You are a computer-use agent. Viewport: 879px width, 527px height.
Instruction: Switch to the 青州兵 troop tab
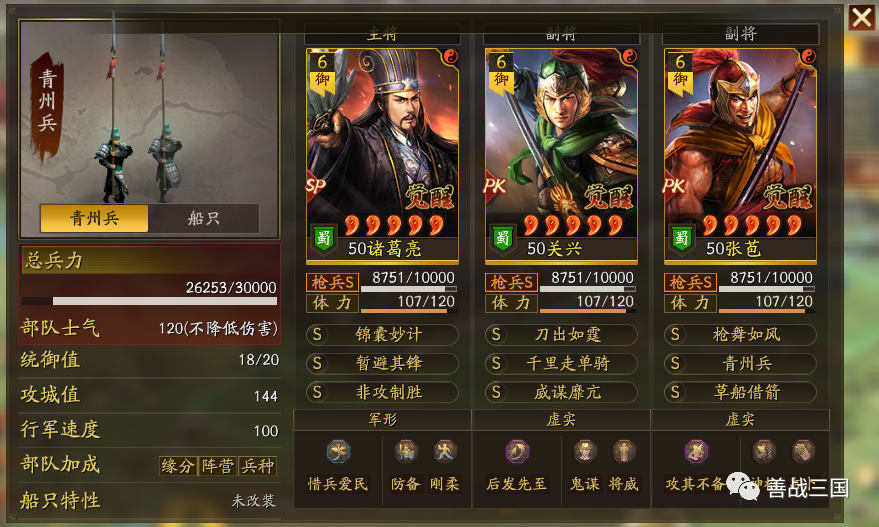pyautogui.click(x=94, y=218)
